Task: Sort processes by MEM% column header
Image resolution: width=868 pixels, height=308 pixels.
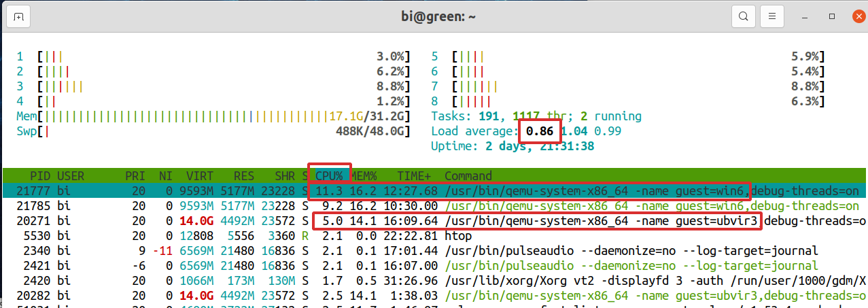Action: (364, 175)
